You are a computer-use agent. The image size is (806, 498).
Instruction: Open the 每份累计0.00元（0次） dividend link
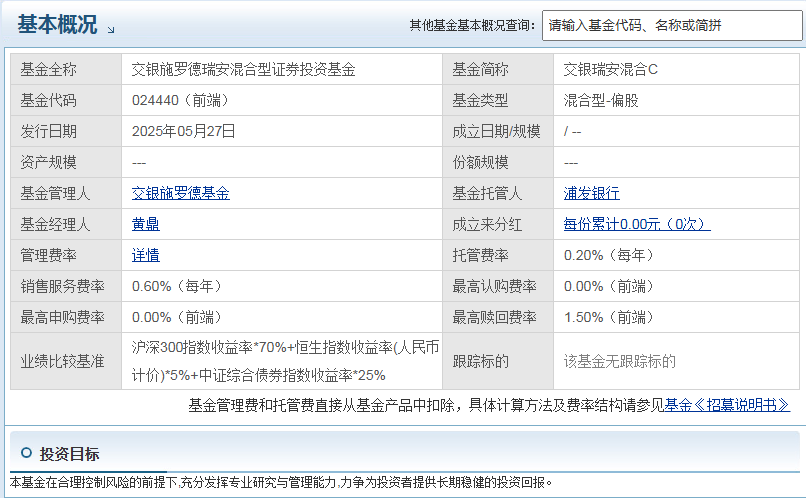click(x=637, y=224)
